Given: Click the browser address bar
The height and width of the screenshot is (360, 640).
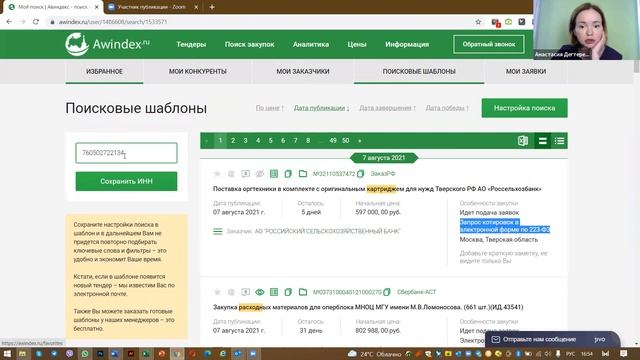Looking at the screenshot, I should (x=261, y=22).
